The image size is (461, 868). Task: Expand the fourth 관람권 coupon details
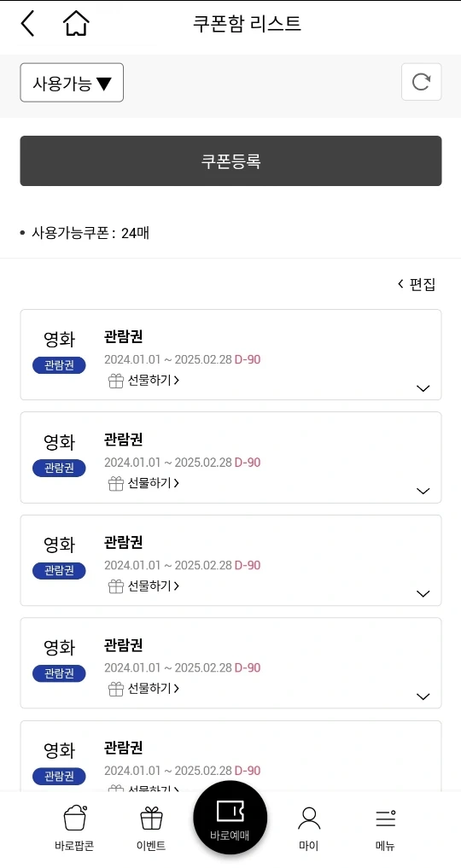click(x=423, y=697)
